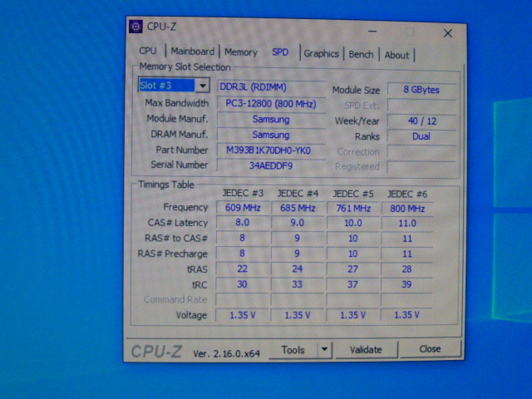Click the Validate button
Image resolution: width=532 pixels, height=399 pixels.
(x=366, y=349)
